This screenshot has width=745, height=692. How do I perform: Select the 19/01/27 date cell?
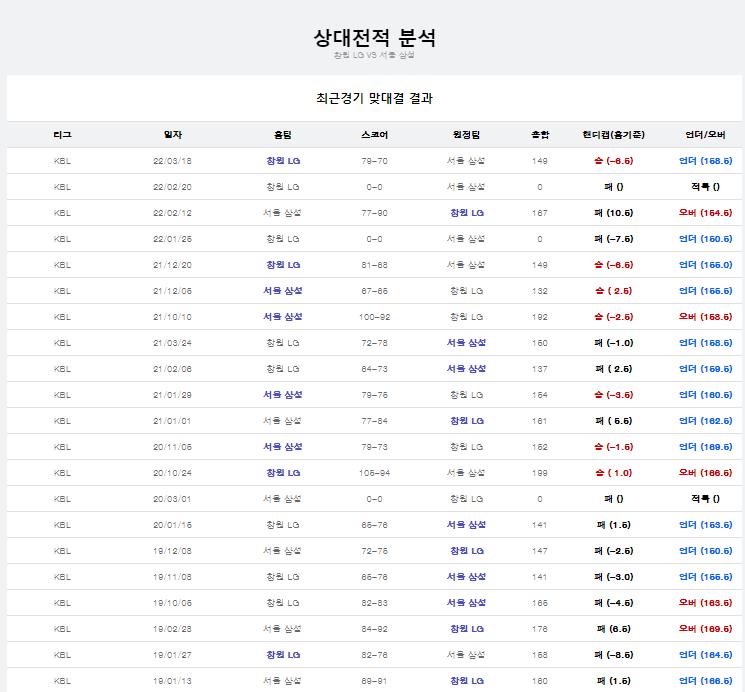click(172, 655)
